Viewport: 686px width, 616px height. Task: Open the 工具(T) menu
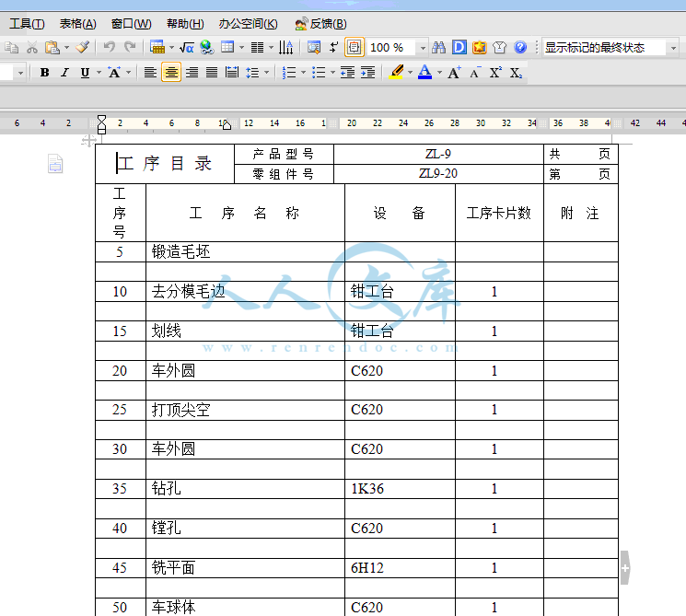27,24
